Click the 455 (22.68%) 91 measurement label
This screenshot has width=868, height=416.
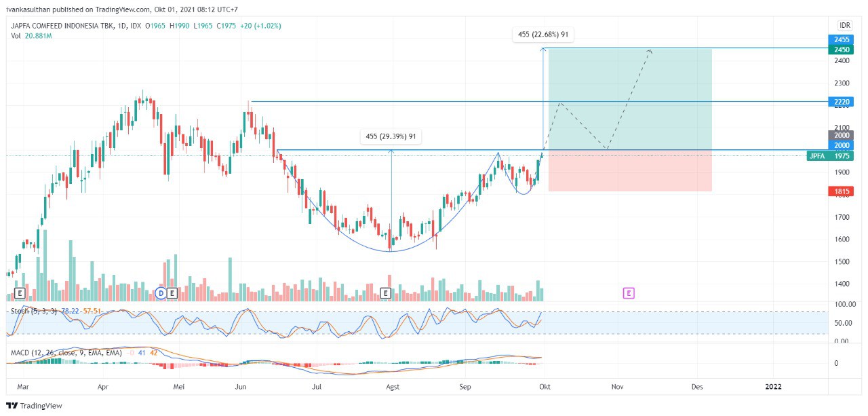coord(541,35)
